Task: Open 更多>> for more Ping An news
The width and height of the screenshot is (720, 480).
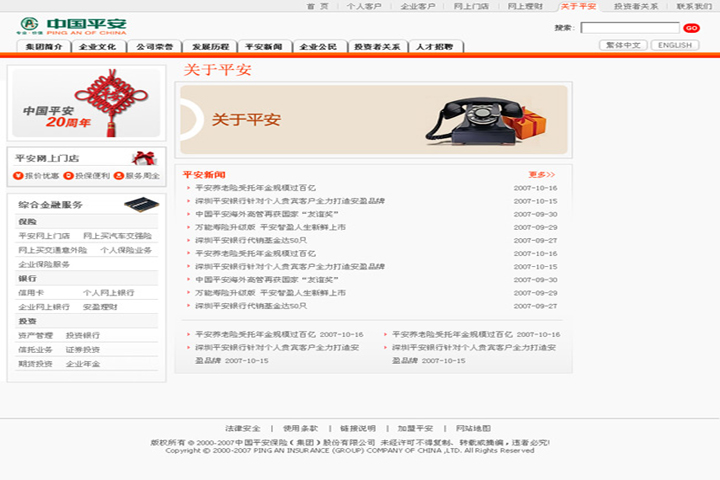Action: [x=541, y=174]
